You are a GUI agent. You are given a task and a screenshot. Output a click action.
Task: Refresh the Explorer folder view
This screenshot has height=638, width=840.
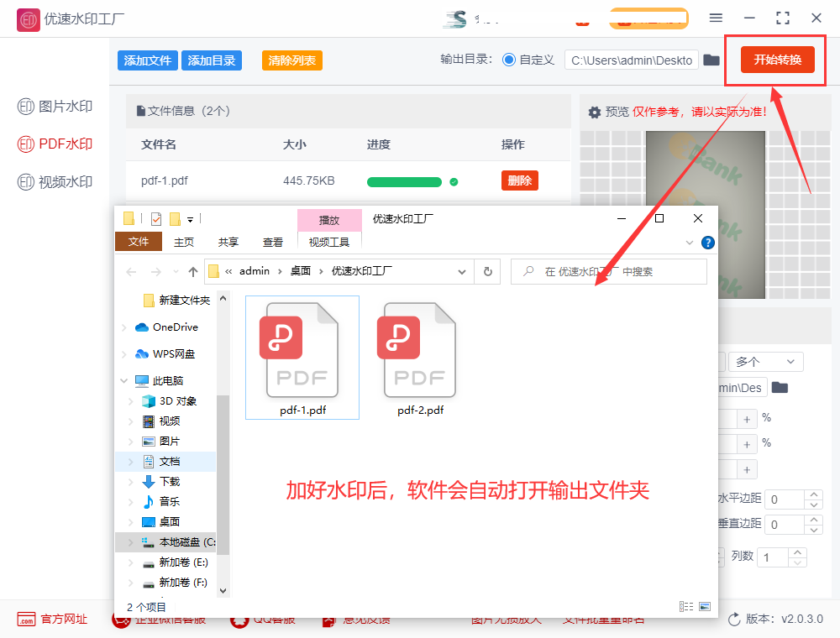(x=487, y=272)
